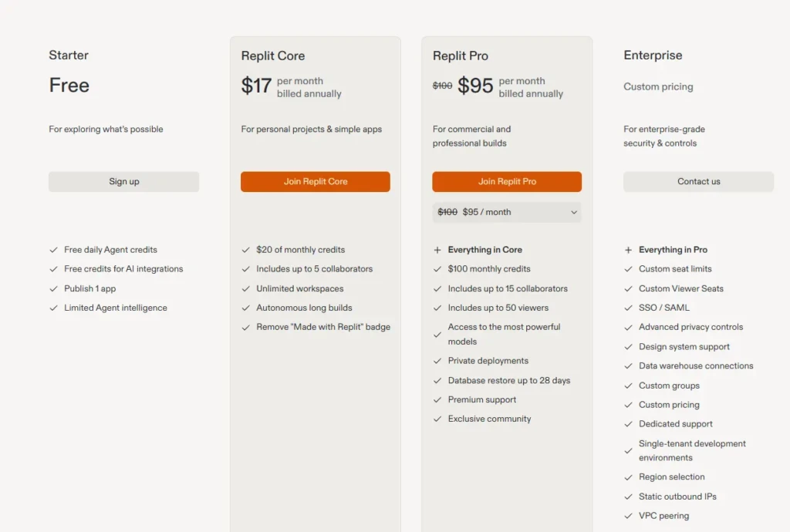Click the checkmark beside Free daily Agent credits
The image size is (790, 532).
pos(52,250)
